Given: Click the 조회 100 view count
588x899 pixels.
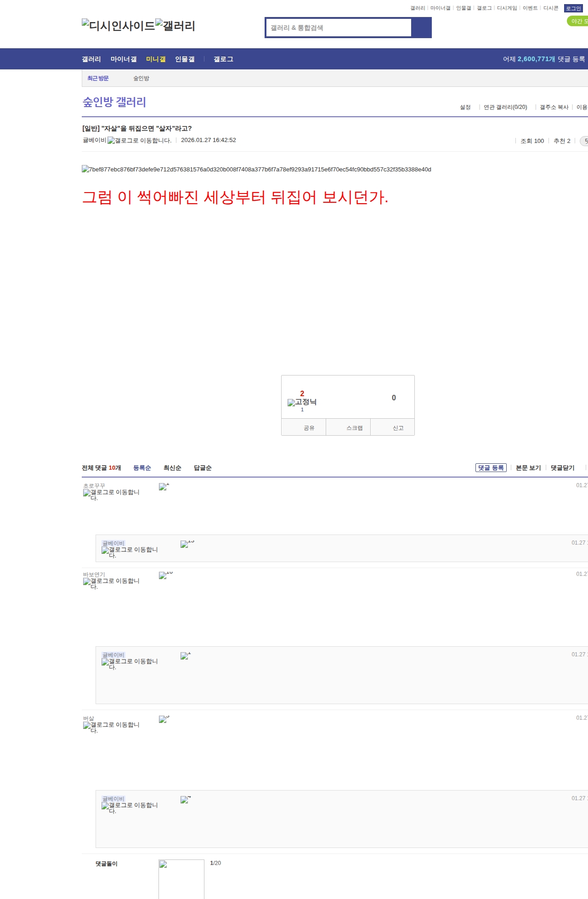Looking at the screenshot, I should (532, 141).
